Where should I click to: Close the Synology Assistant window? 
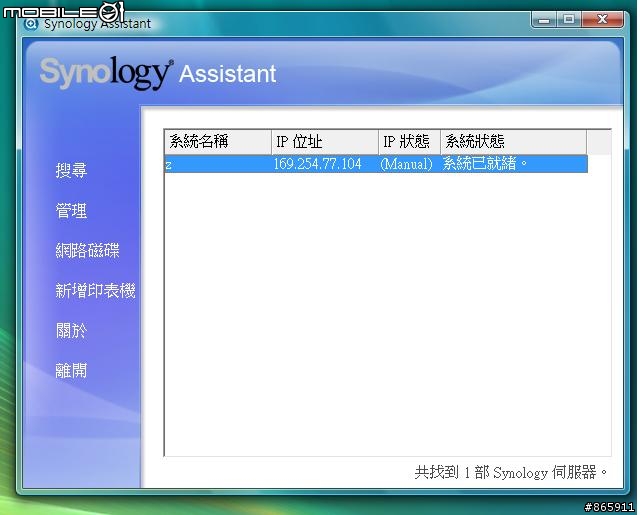point(602,20)
